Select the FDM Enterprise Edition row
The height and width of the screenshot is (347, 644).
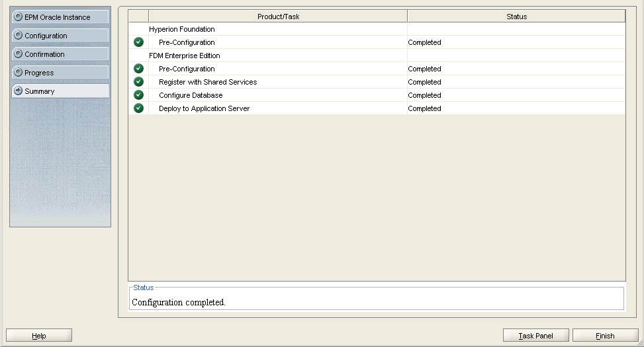coord(377,56)
